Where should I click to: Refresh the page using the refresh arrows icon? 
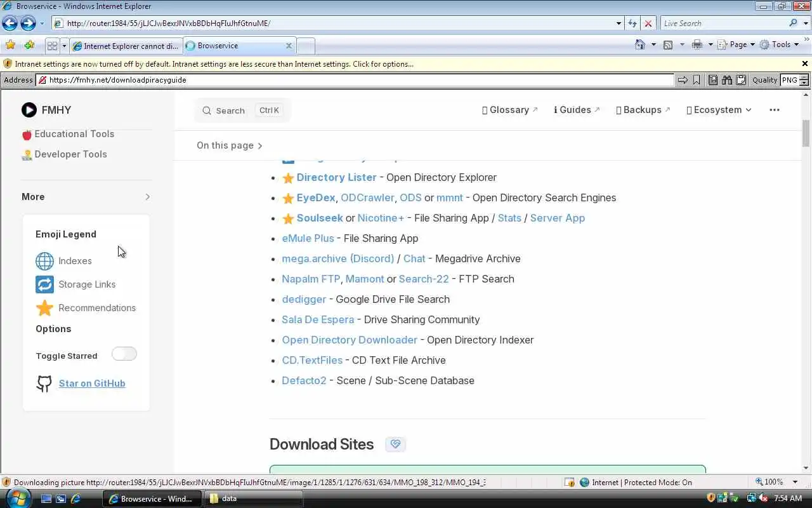pos(632,23)
